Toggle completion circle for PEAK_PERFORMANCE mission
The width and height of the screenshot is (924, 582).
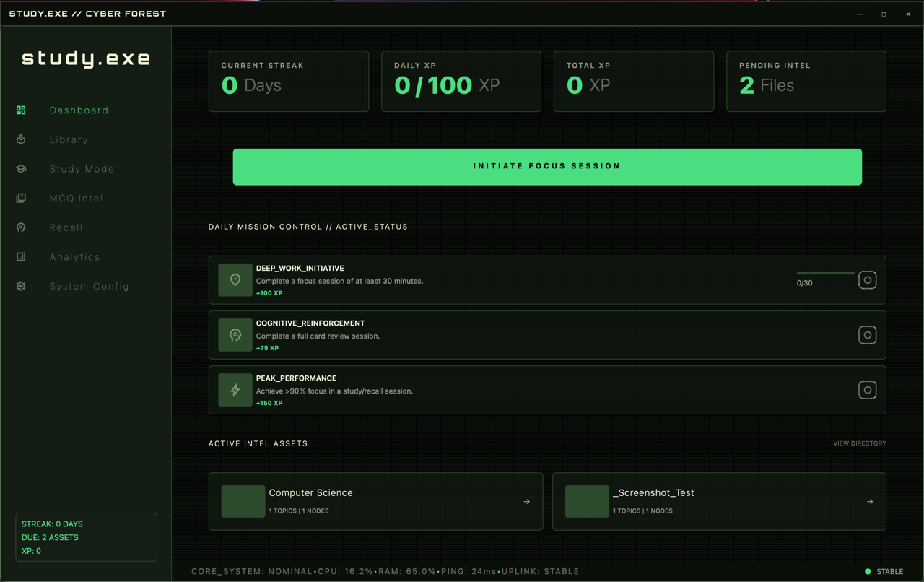tap(868, 390)
